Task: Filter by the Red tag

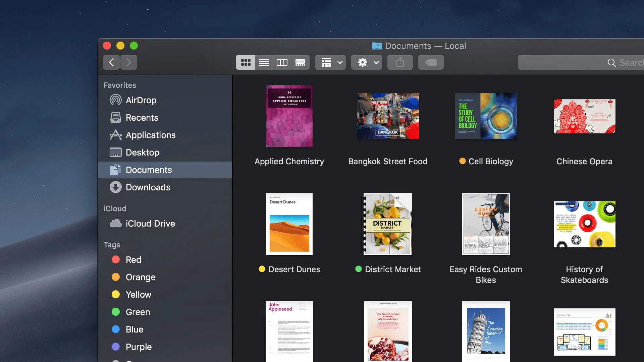Action: (133, 260)
